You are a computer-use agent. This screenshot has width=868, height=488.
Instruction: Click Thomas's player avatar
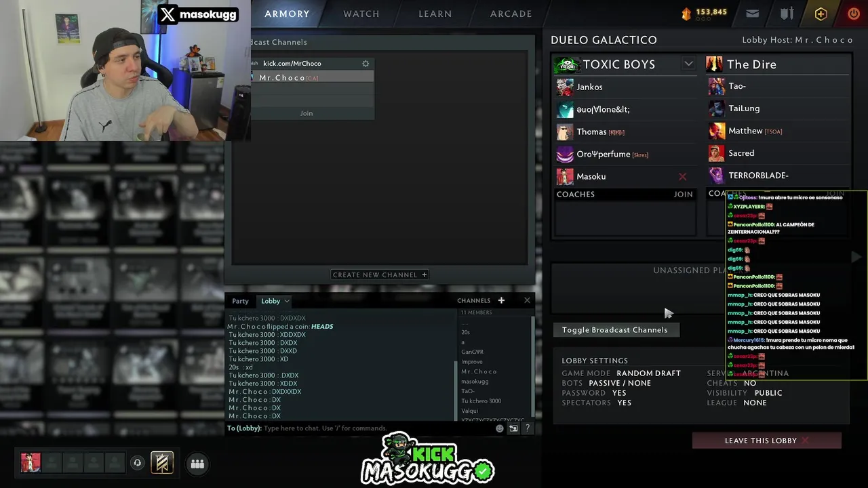tap(565, 131)
